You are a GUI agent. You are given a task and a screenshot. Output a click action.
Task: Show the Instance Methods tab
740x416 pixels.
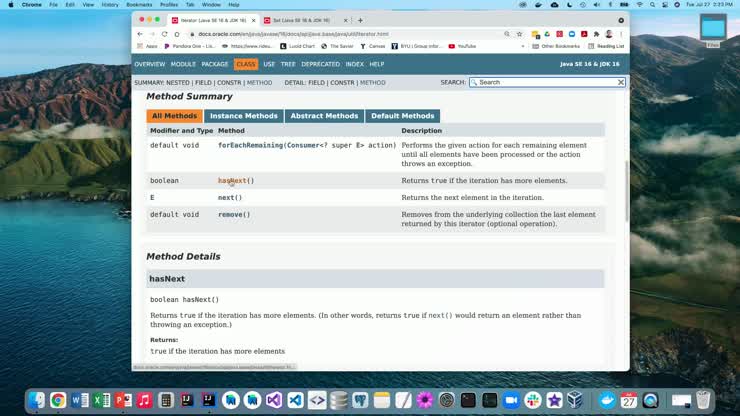point(244,116)
